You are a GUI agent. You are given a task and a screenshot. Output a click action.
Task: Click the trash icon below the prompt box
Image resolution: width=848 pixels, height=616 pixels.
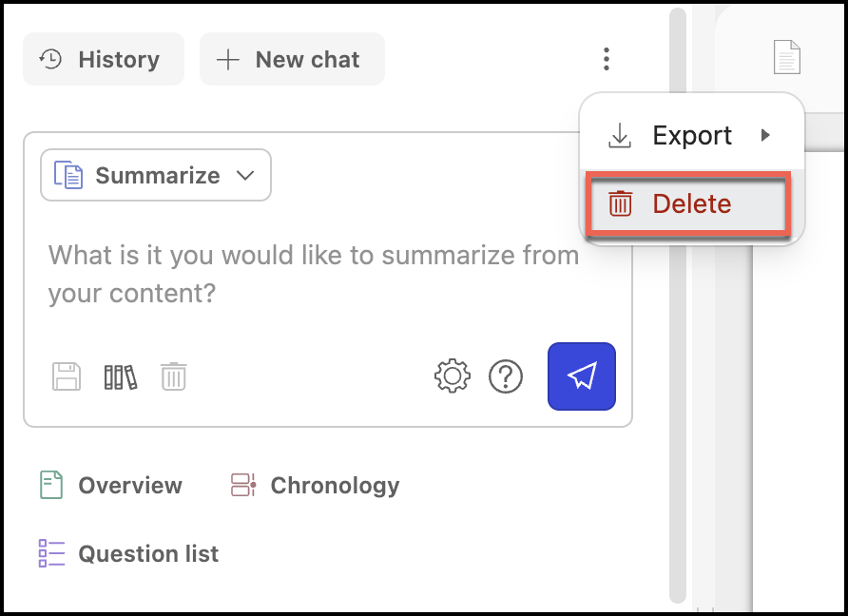173,376
